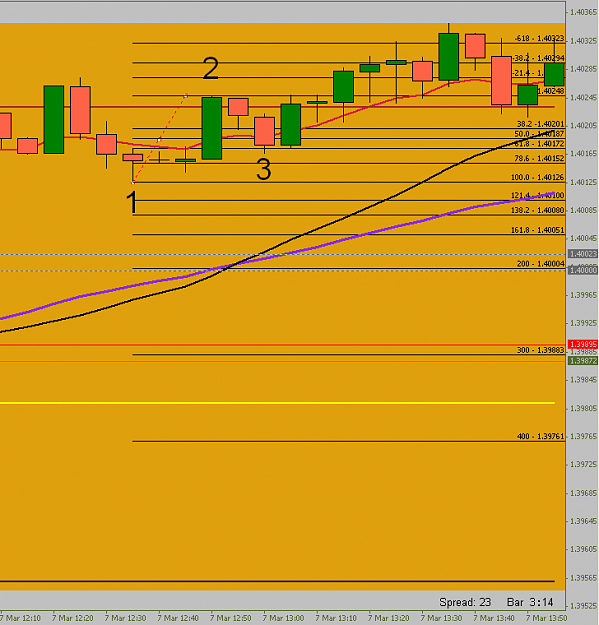The width and height of the screenshot is (599, 625).
Task: Click the 38.2 - 1.40201 Fibonacci label
Action: (540, 124)
